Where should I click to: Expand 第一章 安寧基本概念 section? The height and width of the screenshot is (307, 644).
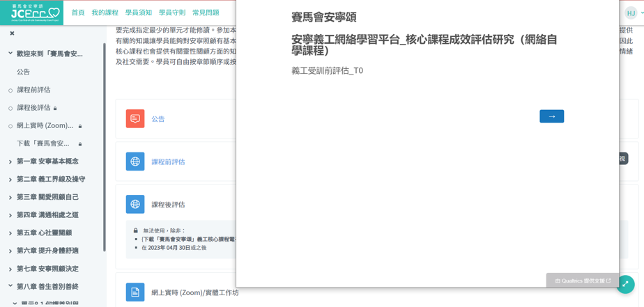[x=10, y=162]
